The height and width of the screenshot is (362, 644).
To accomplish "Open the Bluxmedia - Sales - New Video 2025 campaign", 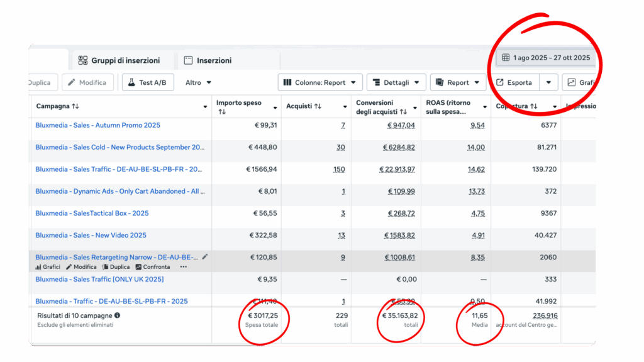I will 91,235.
